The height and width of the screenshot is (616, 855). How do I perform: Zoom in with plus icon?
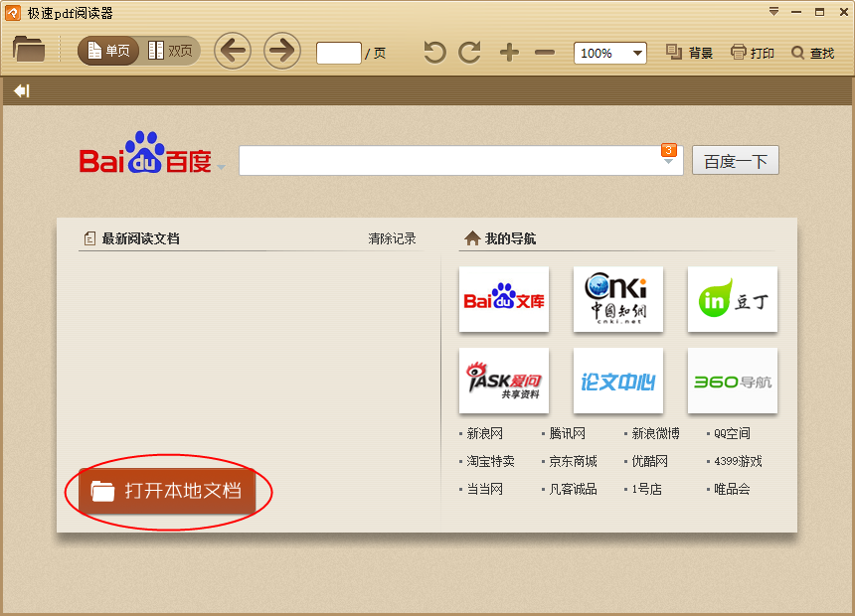[509, 53]
